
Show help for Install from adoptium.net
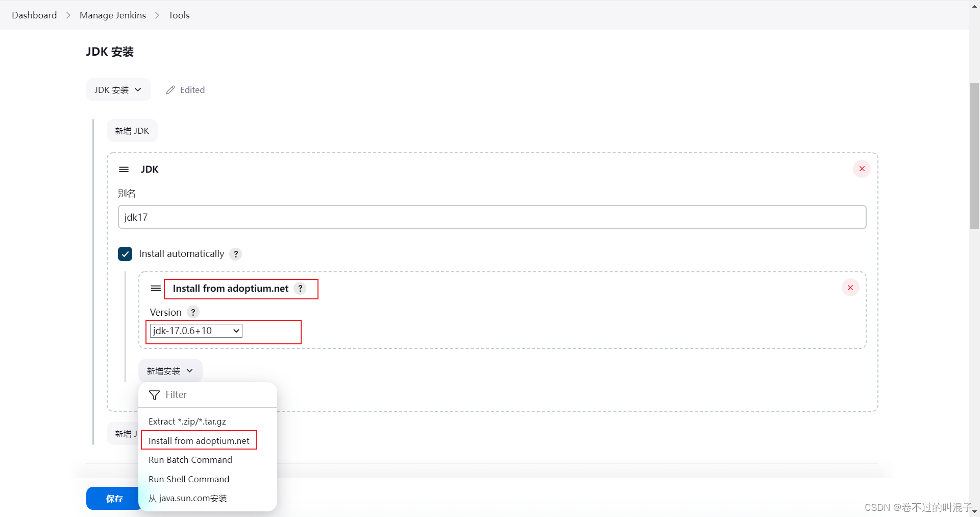pyautogui.click(x=301, y=288)
